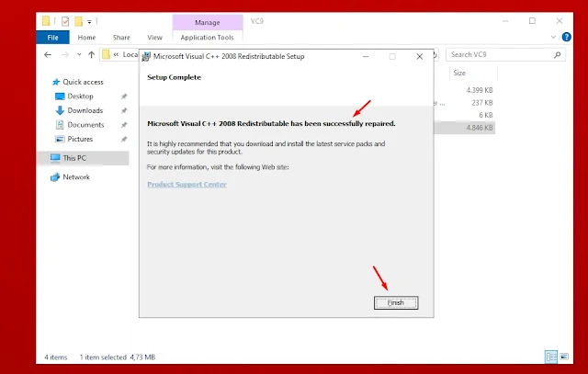
Task: Select Network in navigation pane
Action: pyautogui.click(x=76, y=177)
